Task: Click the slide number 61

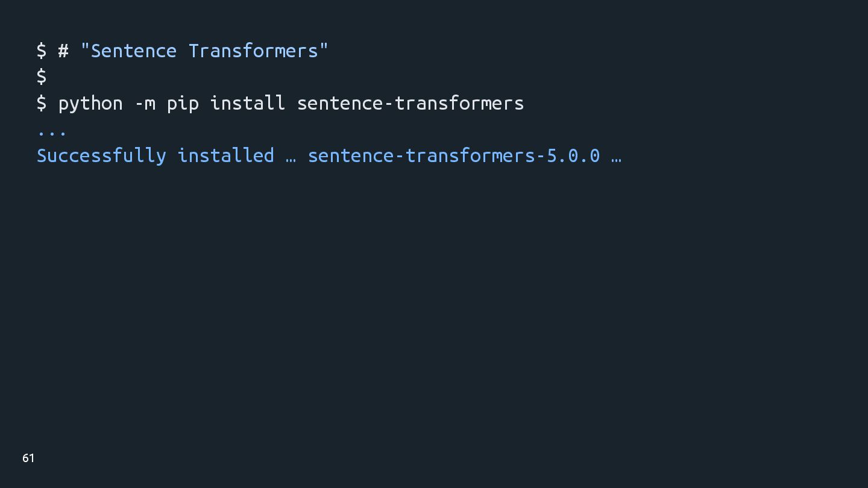Action: [x=28, y=458]
